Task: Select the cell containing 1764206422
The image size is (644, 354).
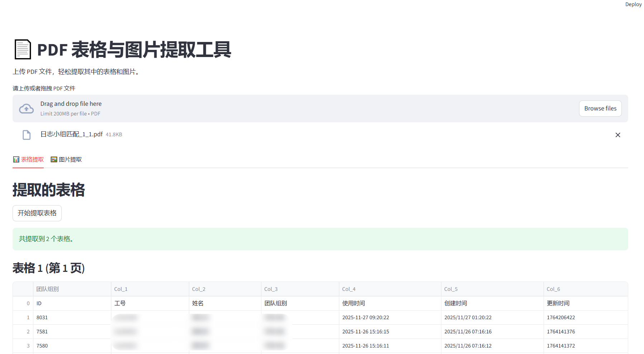Action: tap(561, 317)
